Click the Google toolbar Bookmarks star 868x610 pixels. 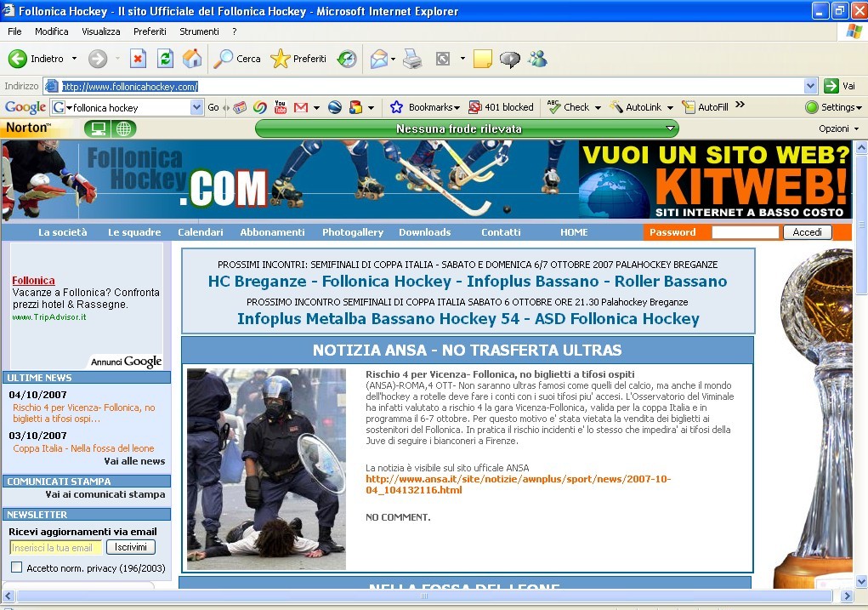coord(396,107)
